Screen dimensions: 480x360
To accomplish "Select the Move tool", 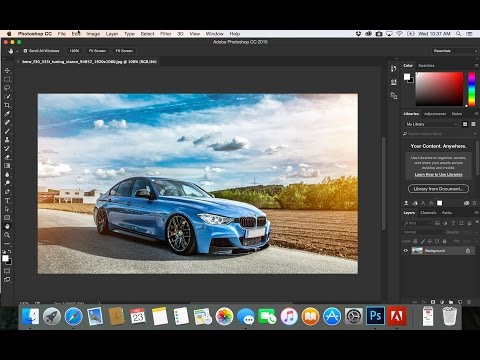I will tap(7, 71).
